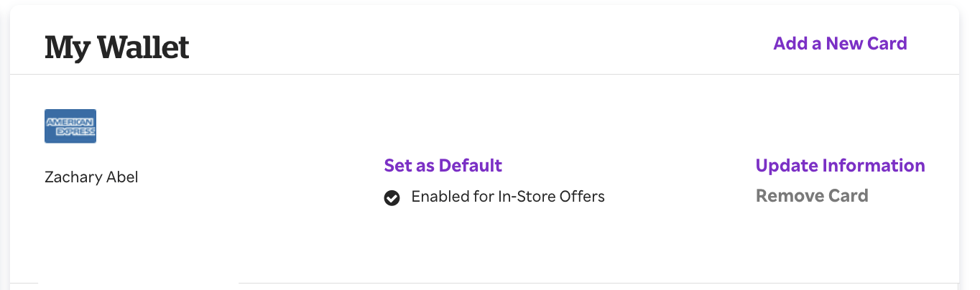This screenshot has width=980, height=290.
Task: Set the Amex card as default
Action: coord(443,166)
